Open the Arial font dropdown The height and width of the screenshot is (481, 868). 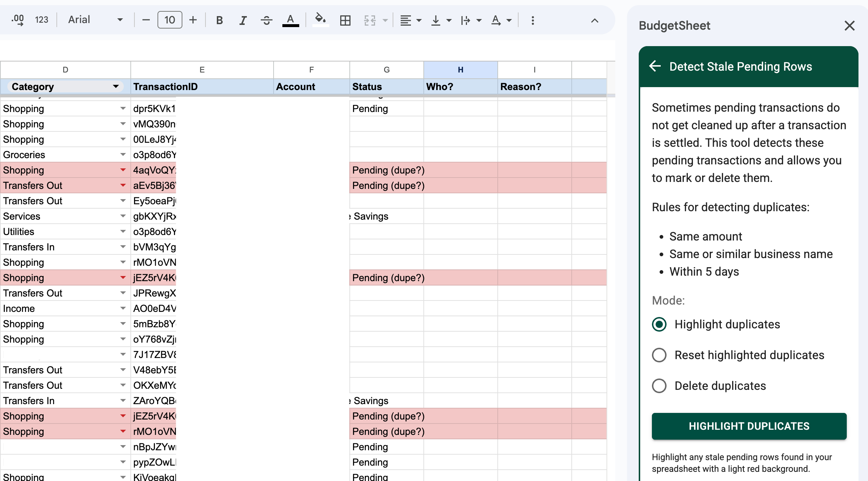pyautogui.click(x=95, y=20)
